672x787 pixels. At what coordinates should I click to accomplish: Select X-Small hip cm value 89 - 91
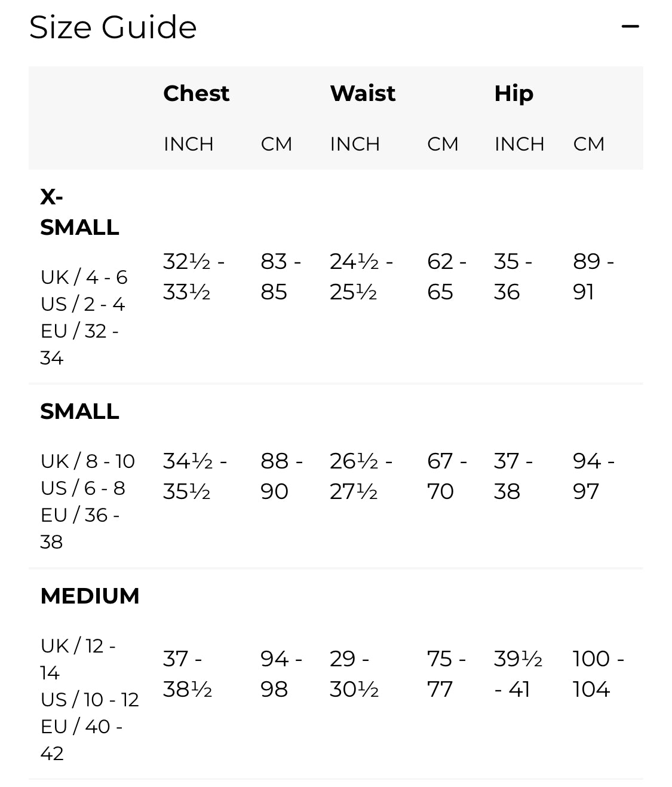(x=593, y=277)
